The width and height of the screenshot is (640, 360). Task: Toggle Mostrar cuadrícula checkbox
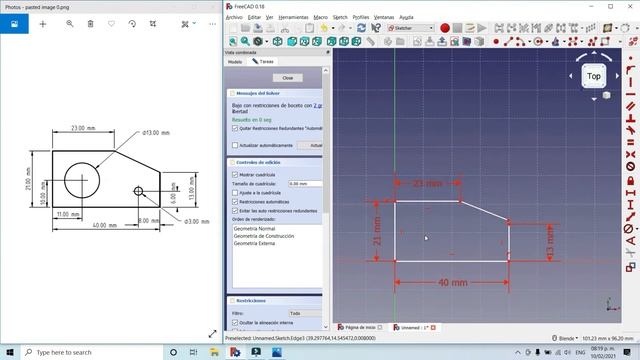pyautogui.click(x=235, y=174)
